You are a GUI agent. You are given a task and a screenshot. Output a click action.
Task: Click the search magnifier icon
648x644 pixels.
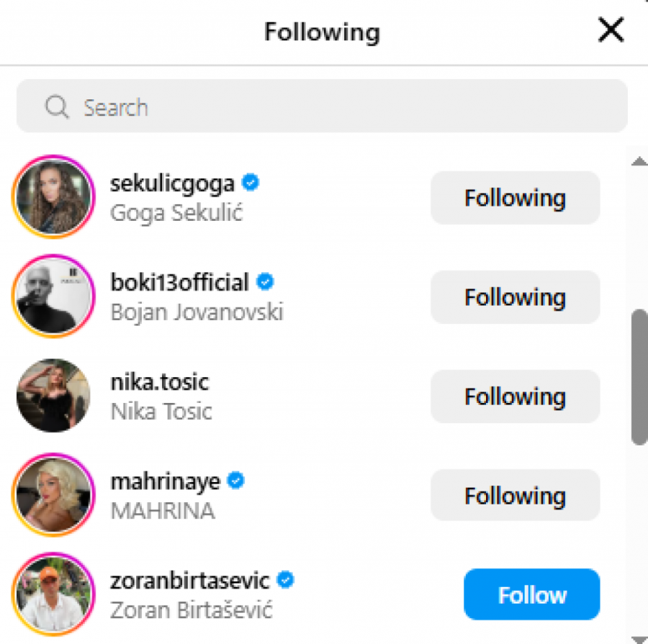[56, 108]
